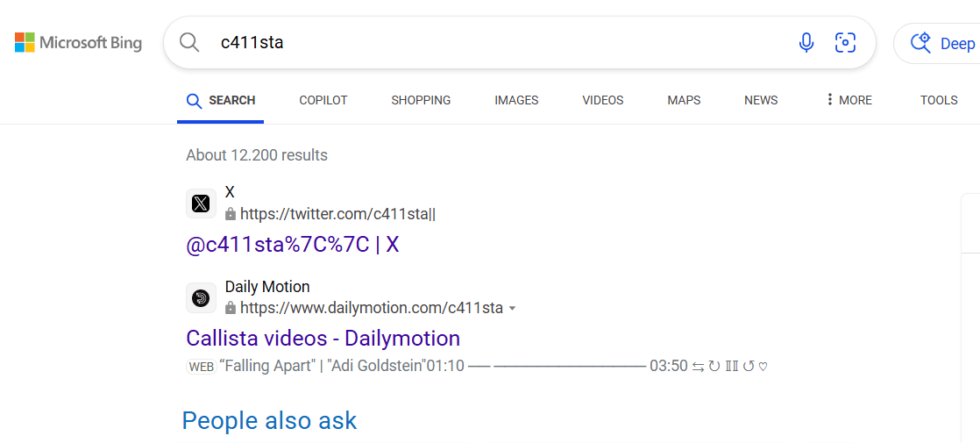Viewport: 980px width, 443px height.
Task: Select the VIDEOS tab
Action: [602, 100]
